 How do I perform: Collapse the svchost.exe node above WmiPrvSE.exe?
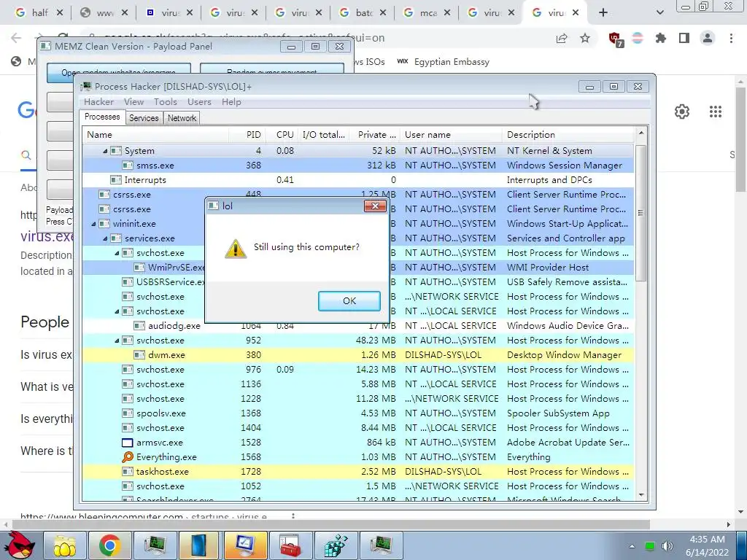[x=117, y=253]
